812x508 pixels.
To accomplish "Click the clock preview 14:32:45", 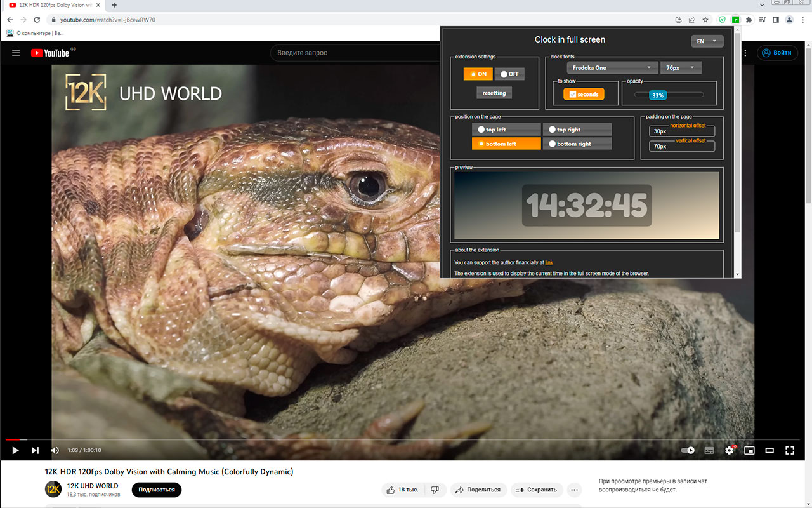I will tap(587, 205).
